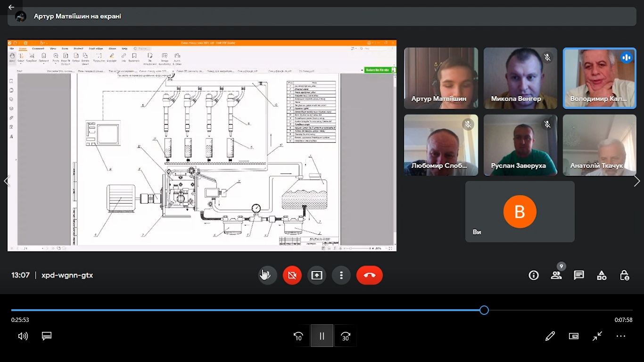Skip forward 30 seconds
Image resolution: width=644 pixels, height=362 pixels.
346,336
